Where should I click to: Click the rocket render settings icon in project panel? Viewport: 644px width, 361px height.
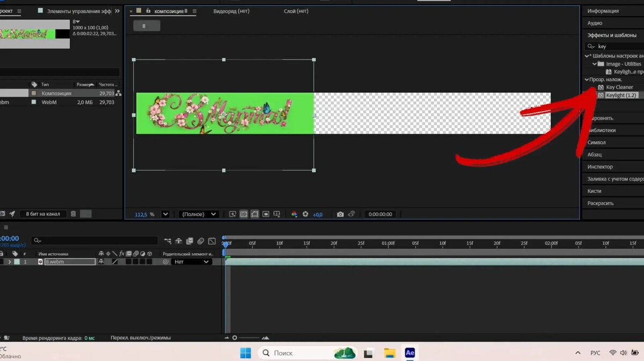coord(12,214)
